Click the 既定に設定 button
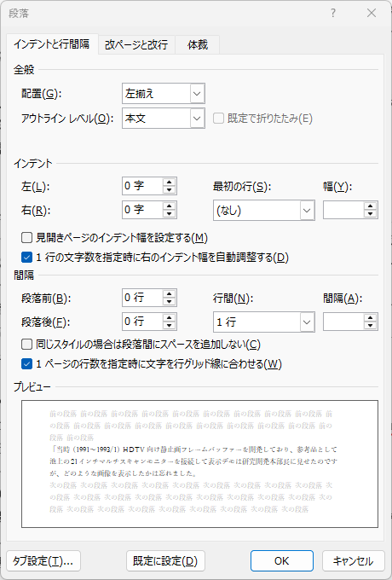The width and height of the screenshot is (392, 580). pyautogui.click(x=165, y=561)
